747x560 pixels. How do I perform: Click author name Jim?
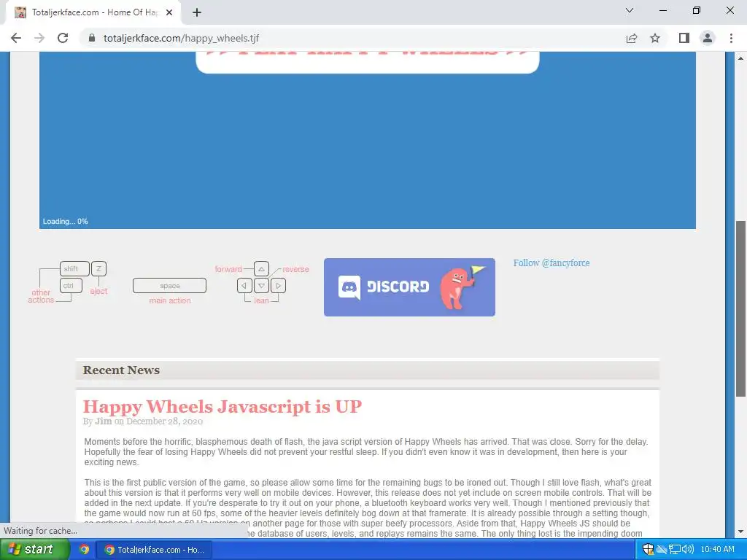click(103, 421)
